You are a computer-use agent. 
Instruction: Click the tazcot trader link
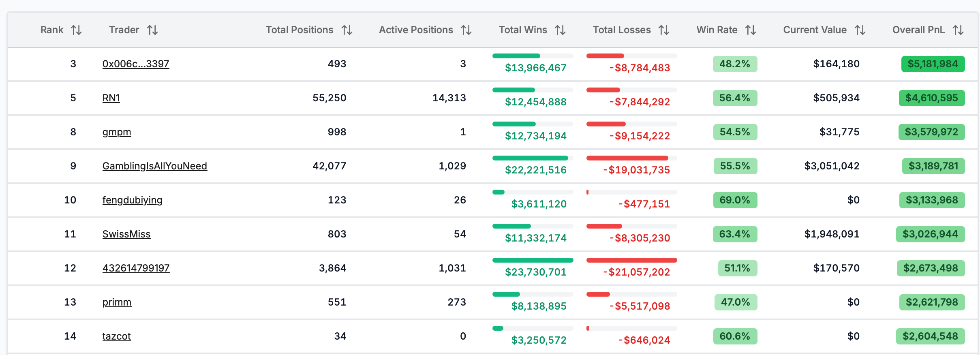tap(116, 336)
